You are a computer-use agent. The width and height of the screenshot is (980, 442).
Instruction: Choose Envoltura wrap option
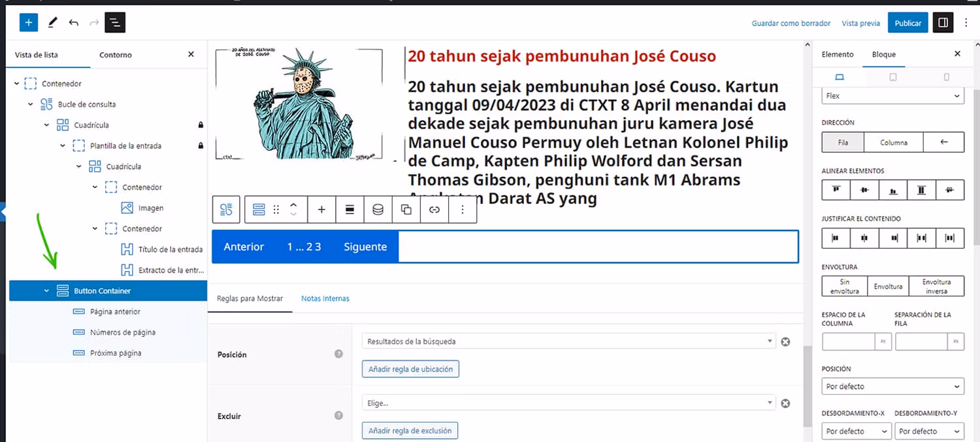point(888,286)
